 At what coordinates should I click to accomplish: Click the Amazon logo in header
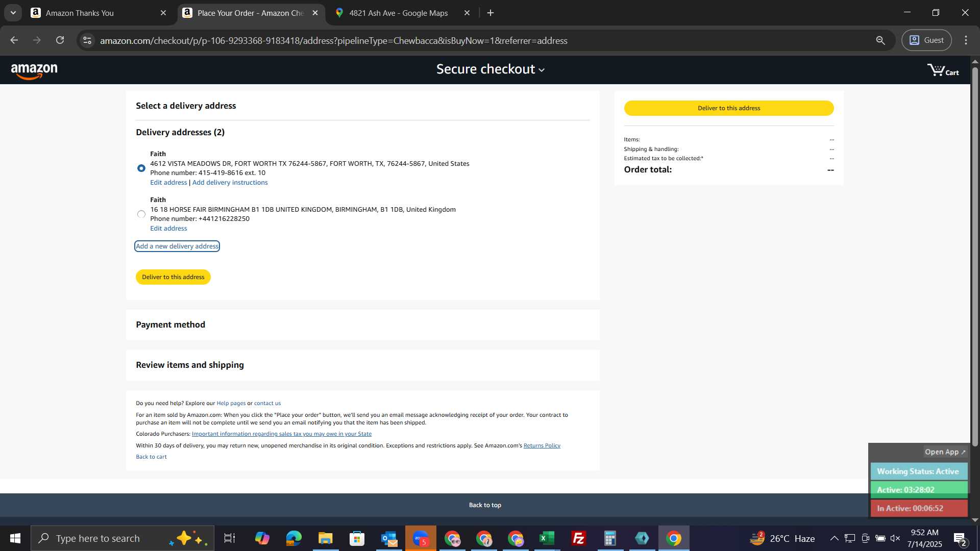(x=34, y=70)
